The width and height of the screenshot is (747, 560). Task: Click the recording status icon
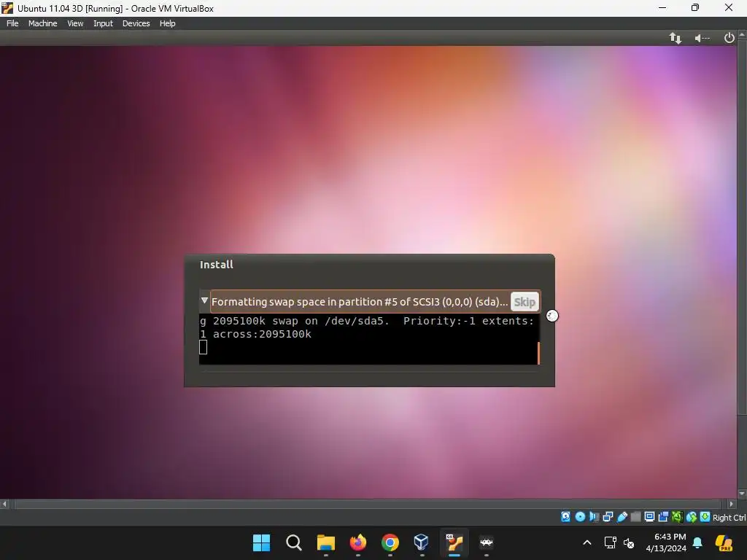coord(663,517)
